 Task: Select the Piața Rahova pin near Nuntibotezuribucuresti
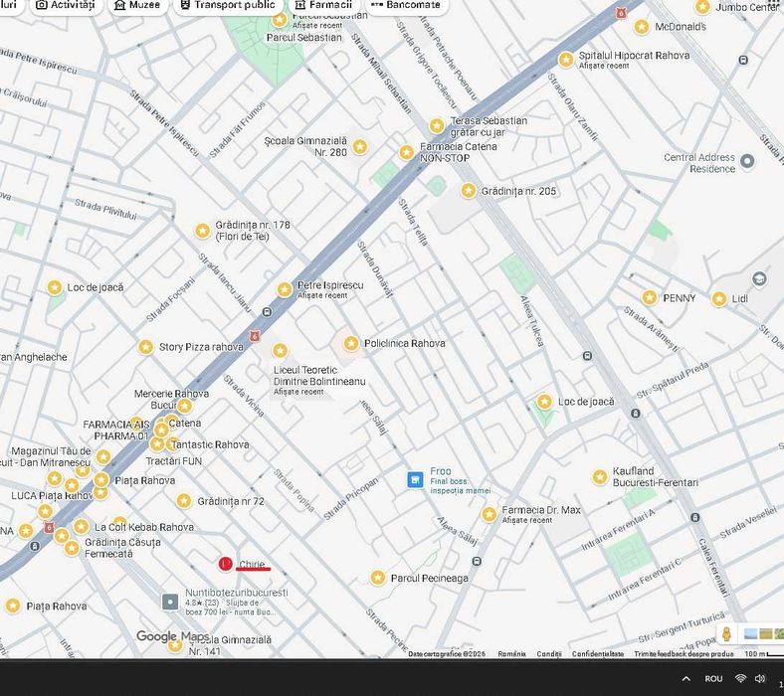coord(13,607)
